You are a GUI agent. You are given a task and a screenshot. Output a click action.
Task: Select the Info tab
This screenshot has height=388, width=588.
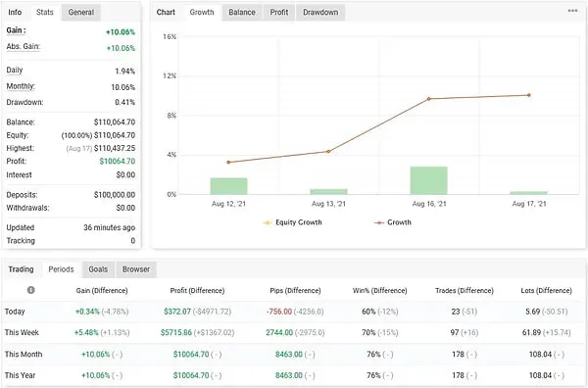pos(15,12)
